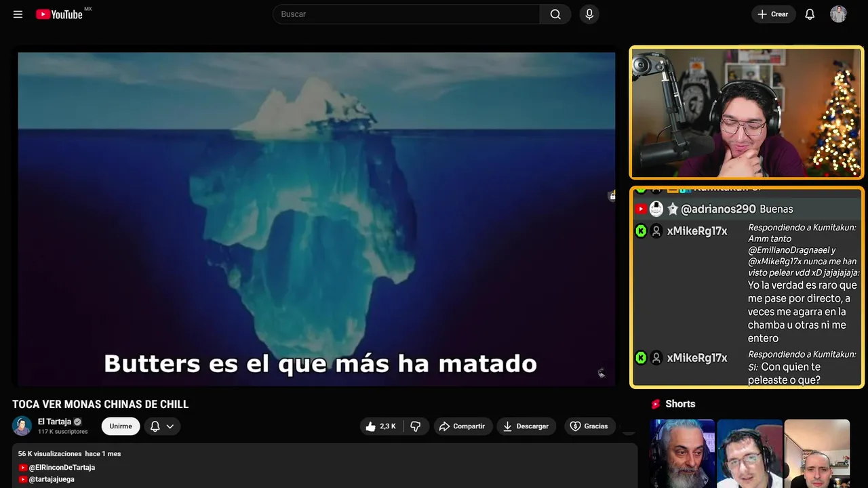Open the account avatar menu
Screen dimensions: 868x488
point(838,14)
